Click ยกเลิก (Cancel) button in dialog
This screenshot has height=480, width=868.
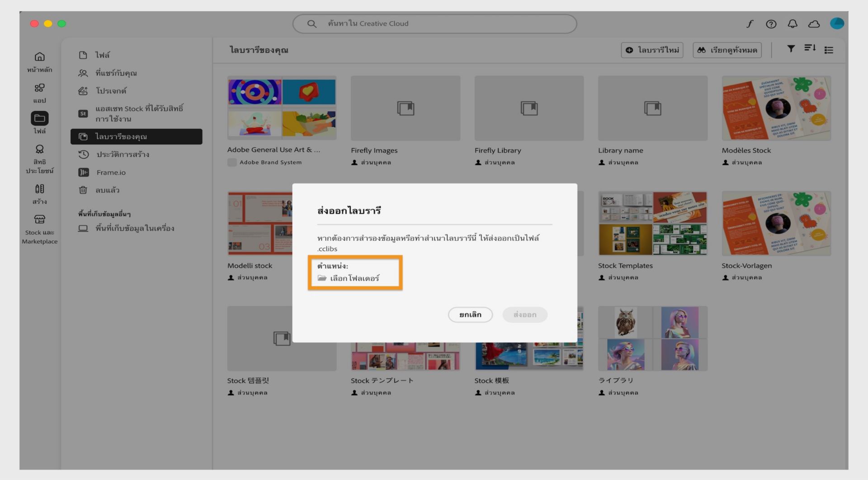click(470, 314)
